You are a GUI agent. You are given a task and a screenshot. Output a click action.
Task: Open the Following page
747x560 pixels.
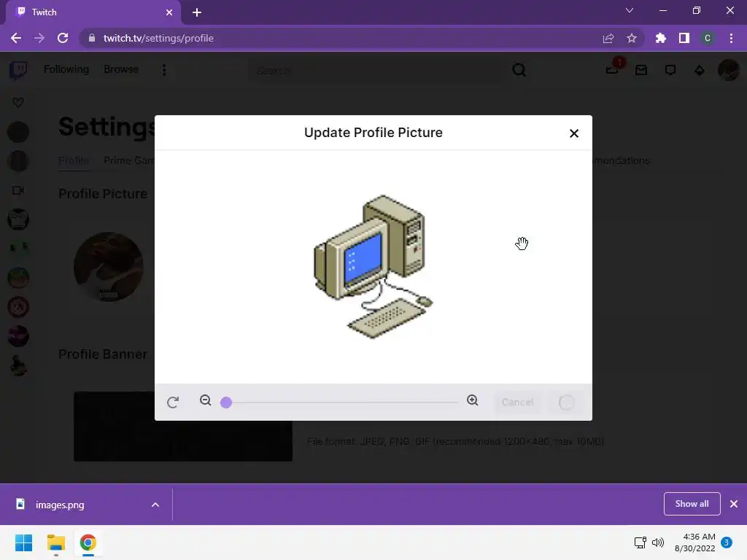(66, 69)
